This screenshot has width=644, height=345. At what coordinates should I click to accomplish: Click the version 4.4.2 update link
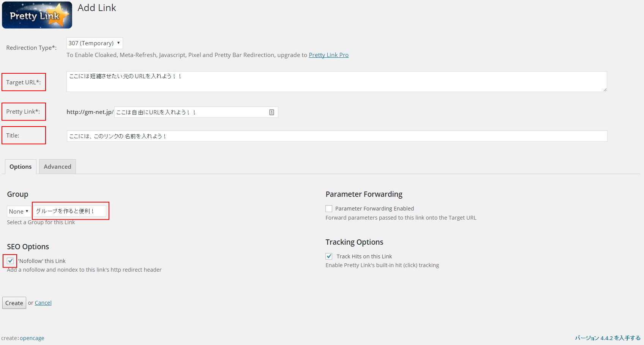pyautogui.click(x=608, y=338)
